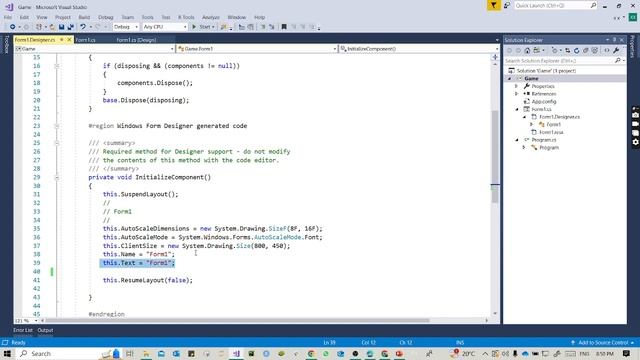
Task: Select Form1.resx in Solution Explorer
Action: click(x=551, y=132)
